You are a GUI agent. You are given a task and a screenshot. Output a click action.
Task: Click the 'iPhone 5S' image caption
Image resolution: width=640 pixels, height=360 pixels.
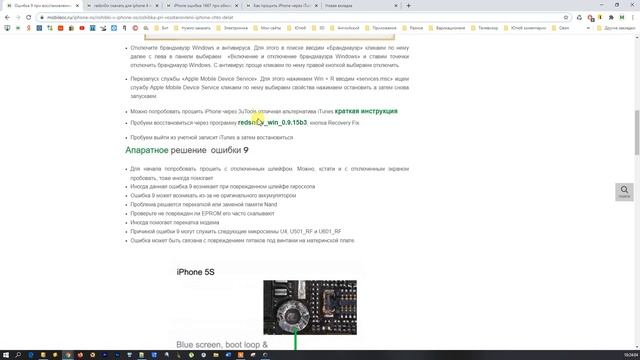196,272
